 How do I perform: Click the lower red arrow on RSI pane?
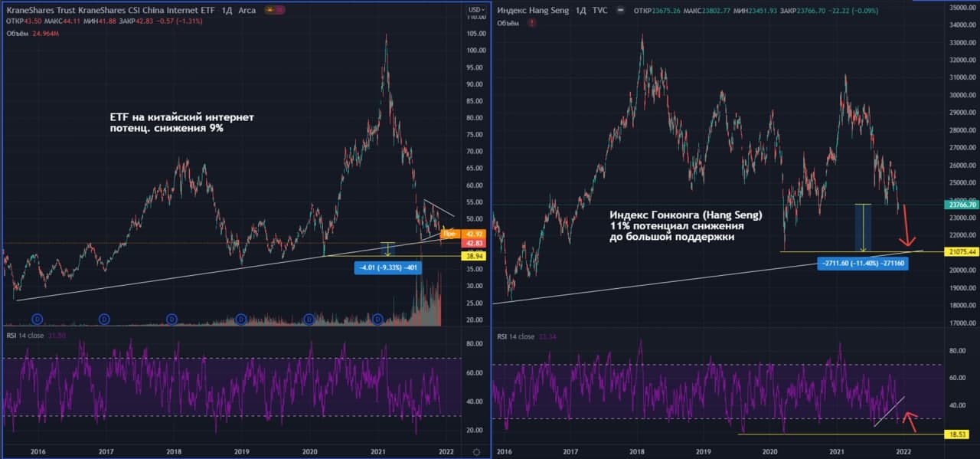click(x=910, y=420)
